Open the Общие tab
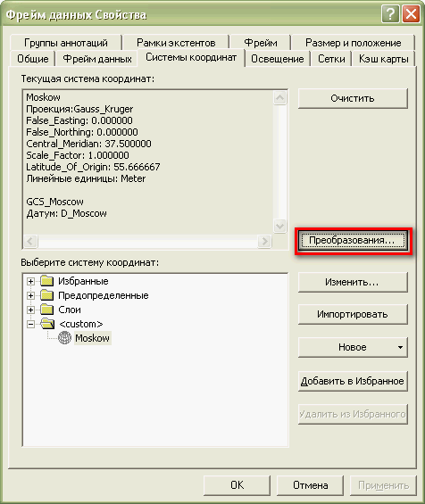The height and width of the screenshot is (504, 425). (x=33, y=59)
